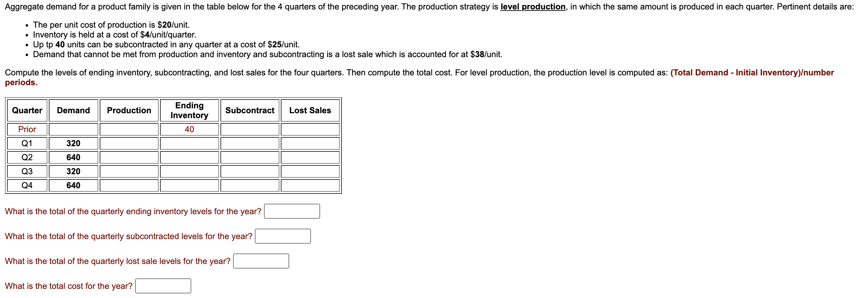
Task: Select the Ending Inventory cell for Q4
Action: [190, 185]
